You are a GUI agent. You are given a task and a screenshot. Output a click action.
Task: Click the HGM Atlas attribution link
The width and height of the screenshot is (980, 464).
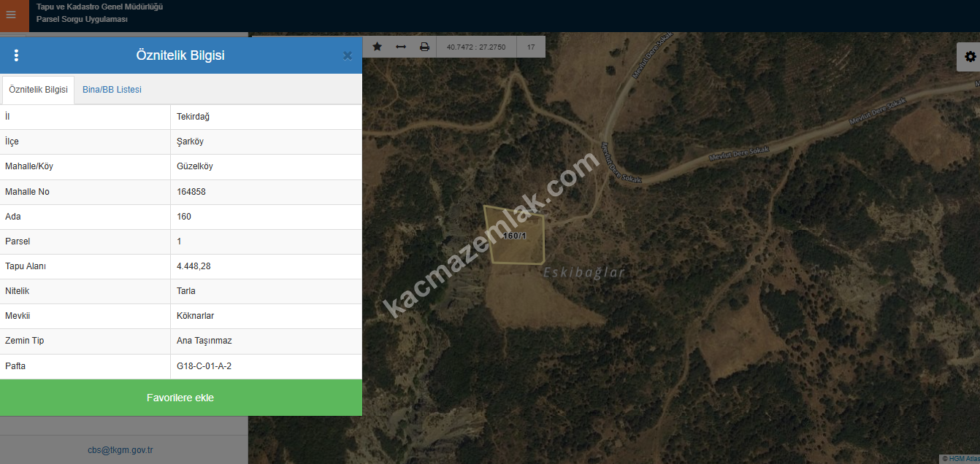[x=960, y=459]
